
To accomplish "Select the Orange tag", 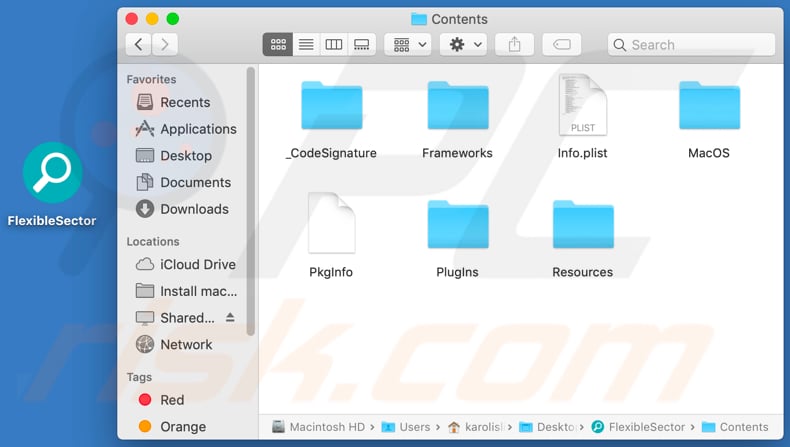I will point(172,427).
